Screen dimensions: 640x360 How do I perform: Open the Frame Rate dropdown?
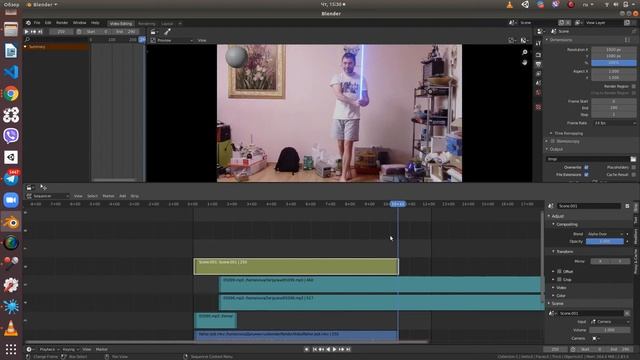pos(613,123)
